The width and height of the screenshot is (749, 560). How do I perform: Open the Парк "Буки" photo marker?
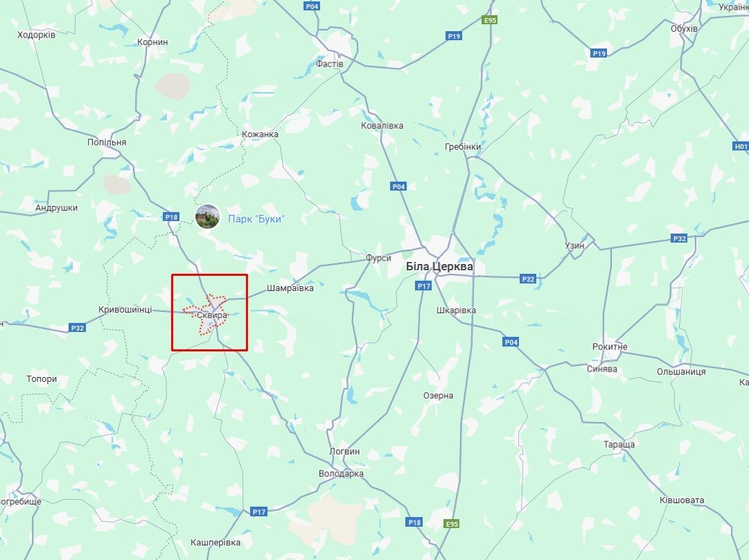click(x=207, y=216)
